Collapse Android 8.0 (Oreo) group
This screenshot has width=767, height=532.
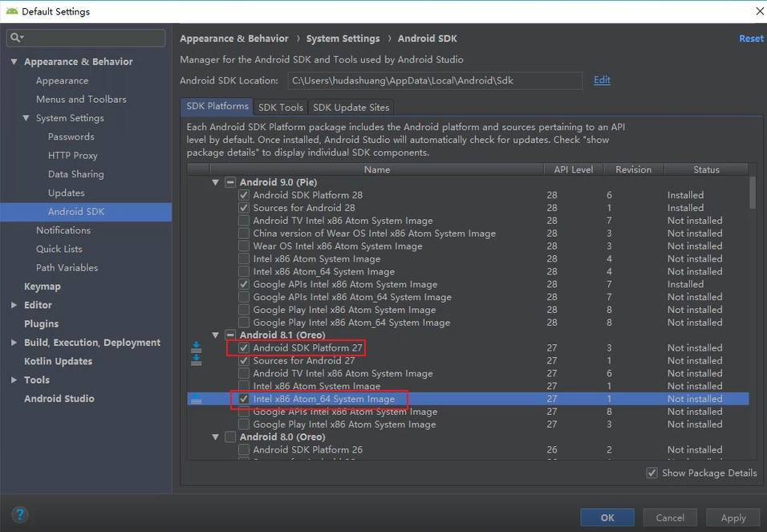point(215,437)
